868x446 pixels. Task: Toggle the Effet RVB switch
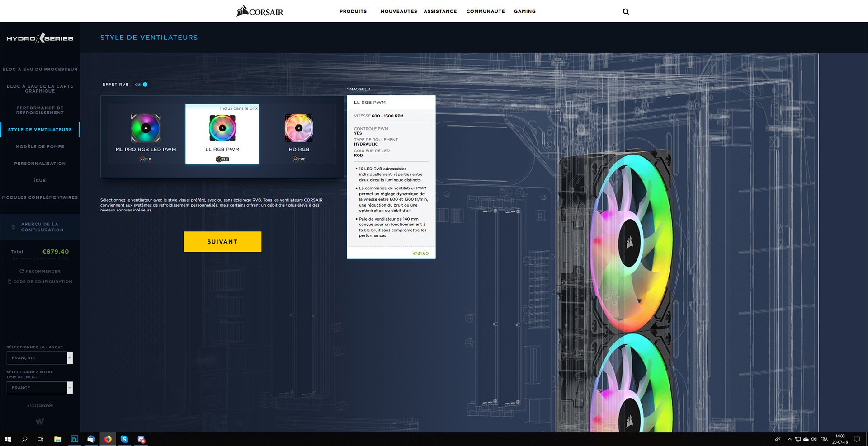[x=144, y=85]
